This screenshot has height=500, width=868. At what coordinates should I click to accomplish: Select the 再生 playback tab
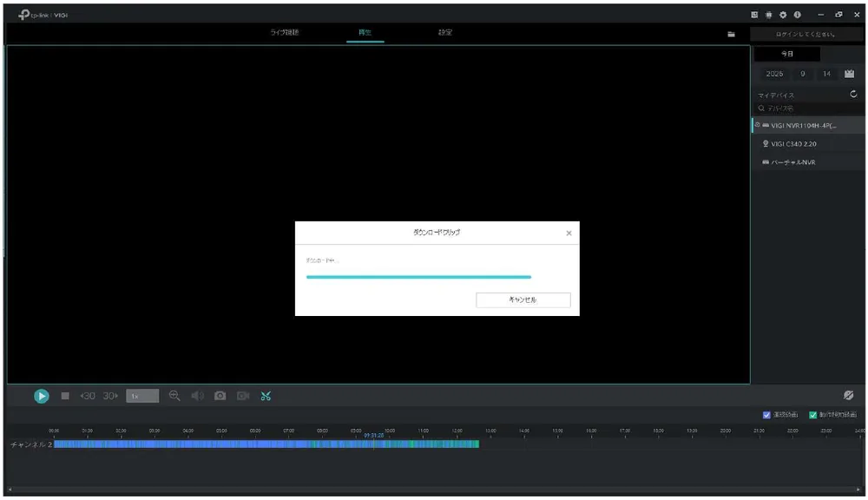click(x=365, y=32)
